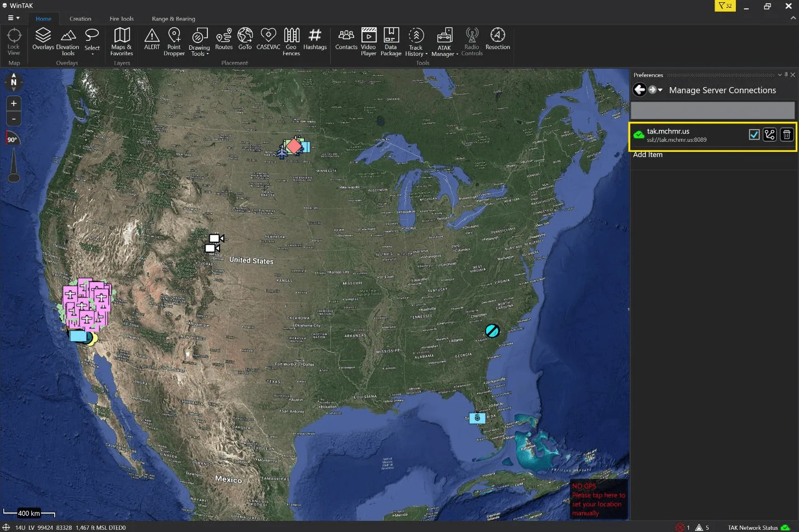This screenshot has width=799, height=532.
Task: Select the tak.mchmr.us server entry
Action: (x=713, y=136)
